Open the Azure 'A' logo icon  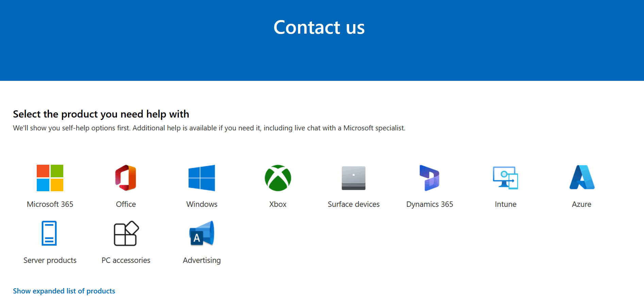582,177
